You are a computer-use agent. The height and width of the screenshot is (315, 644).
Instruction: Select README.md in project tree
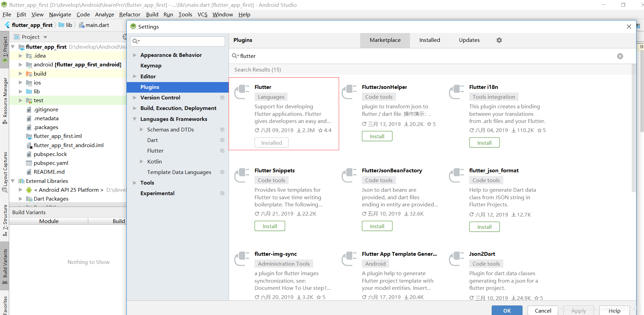49,172
